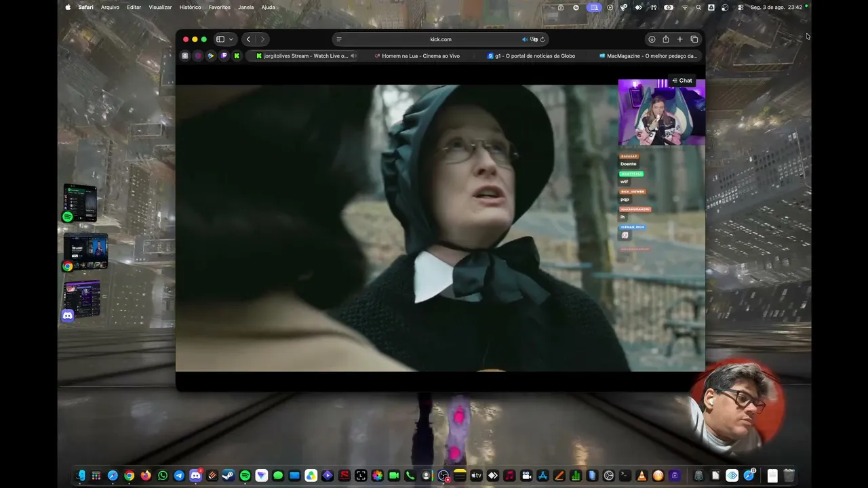Reload the kick.com page
Screen dimensions: 868x488
(542, 39)
